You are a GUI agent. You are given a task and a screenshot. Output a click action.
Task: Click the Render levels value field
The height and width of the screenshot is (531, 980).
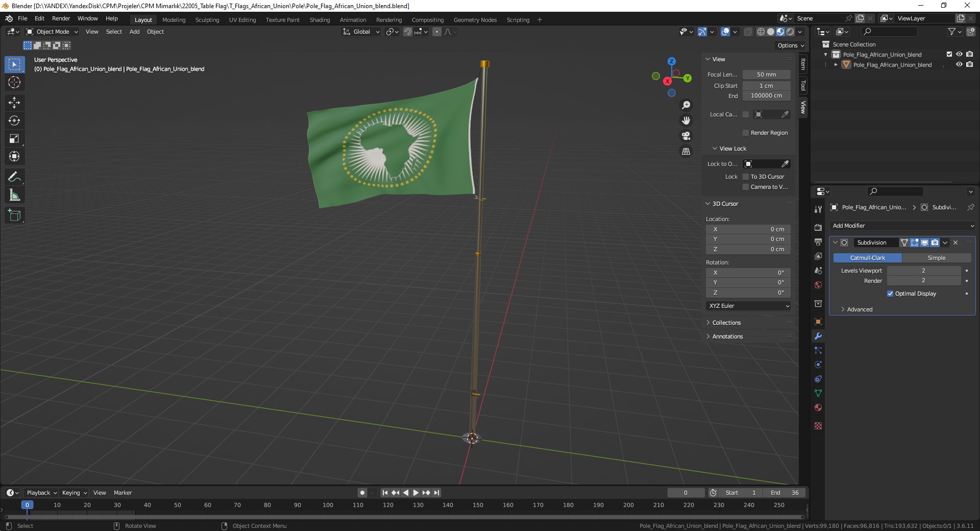point(924,281)
